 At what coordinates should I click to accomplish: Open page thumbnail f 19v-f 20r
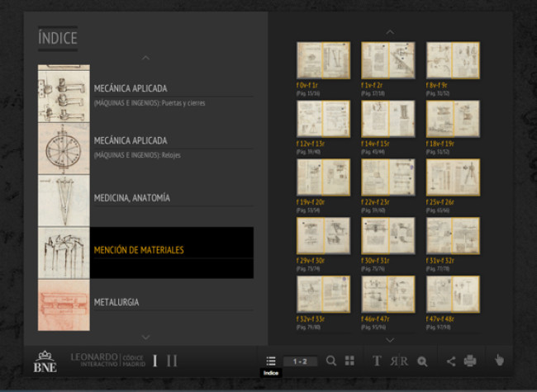[323, 177]
